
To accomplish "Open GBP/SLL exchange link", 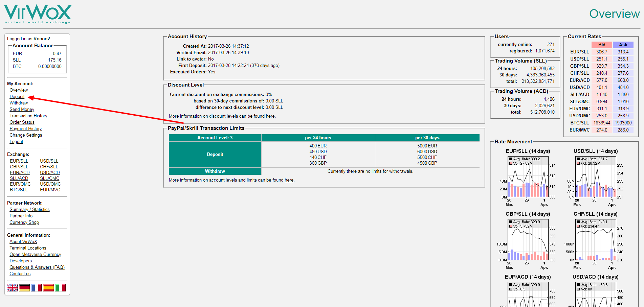I will click(x=19, y=167).
